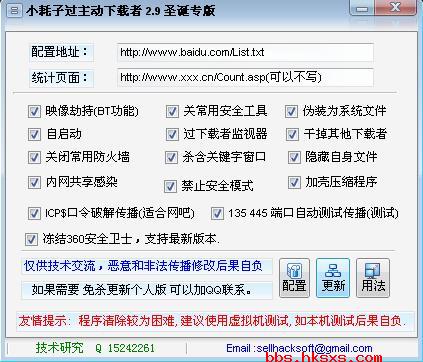Click the 配置 button icon
This screenshot has height=362, width=423.
point(294,278)
